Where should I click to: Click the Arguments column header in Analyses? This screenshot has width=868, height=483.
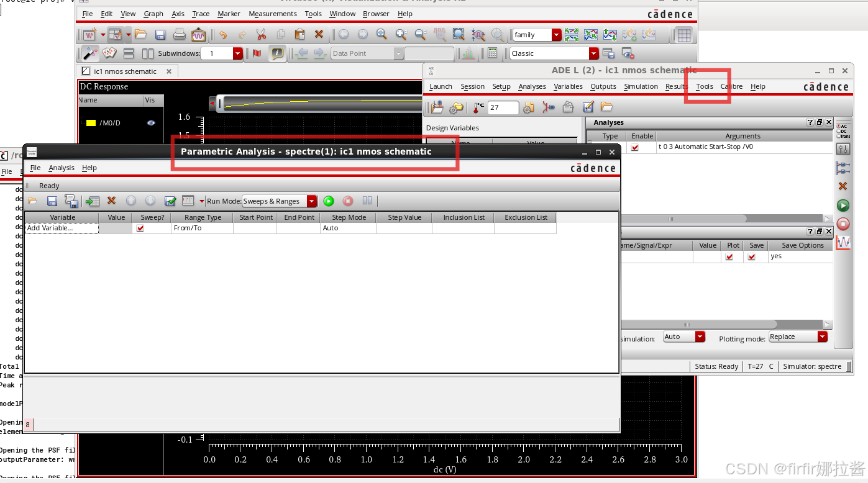coord(742,136)
